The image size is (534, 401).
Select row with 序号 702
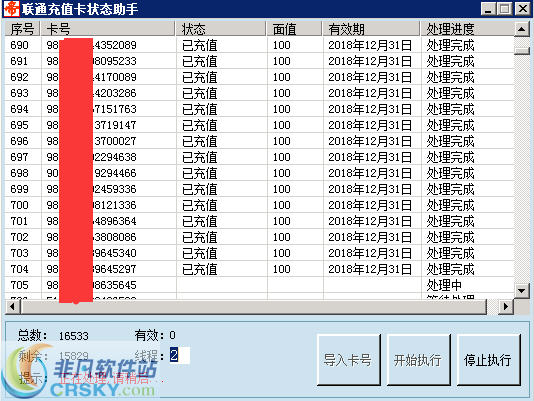click(259, 237)
